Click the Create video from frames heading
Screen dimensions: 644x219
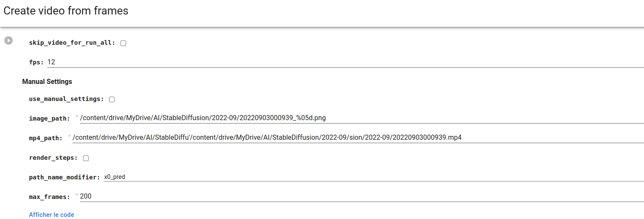coord(66,11)
